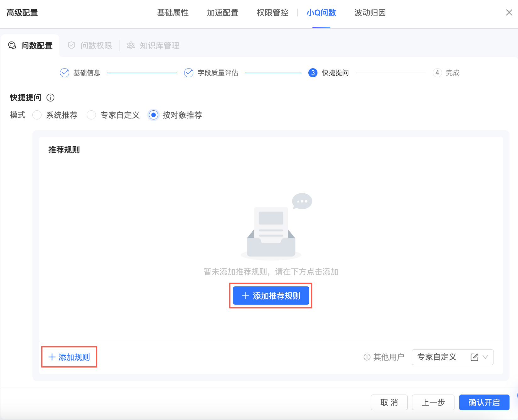This screenshot has width=518, height=420.
Task: Click the chat bubble icon of 问数配置
Action: pyautogui.click(x=12, y=46)
